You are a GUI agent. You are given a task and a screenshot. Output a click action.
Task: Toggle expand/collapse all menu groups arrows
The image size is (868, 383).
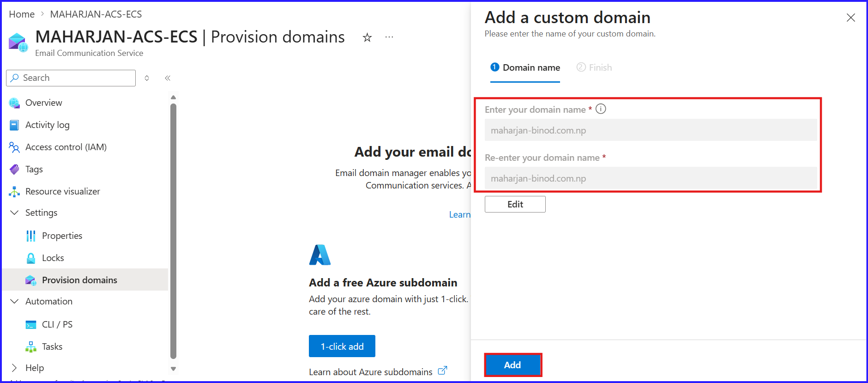[147, 78]
